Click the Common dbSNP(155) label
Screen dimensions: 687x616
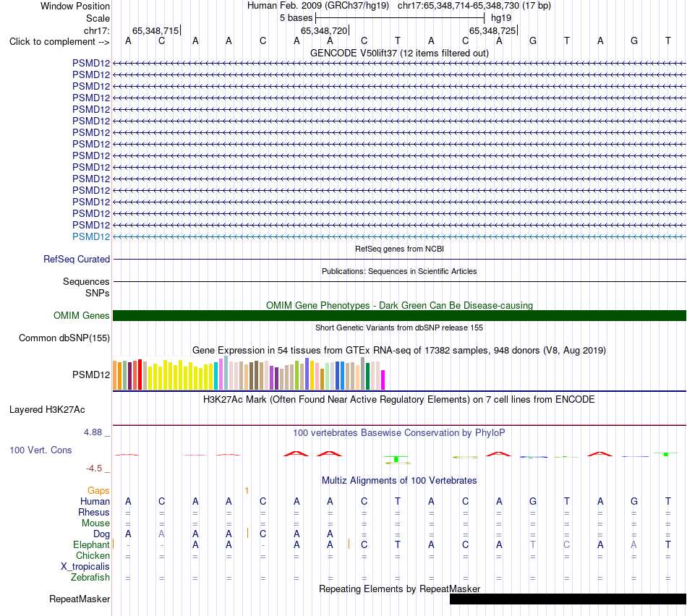click(64, 338)
